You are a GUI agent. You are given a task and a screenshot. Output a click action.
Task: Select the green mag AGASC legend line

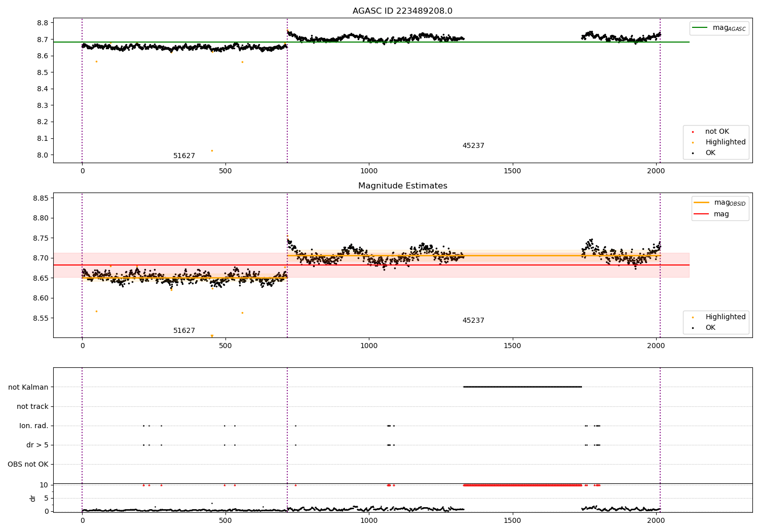pyautogui.click(x=701, y=28)
